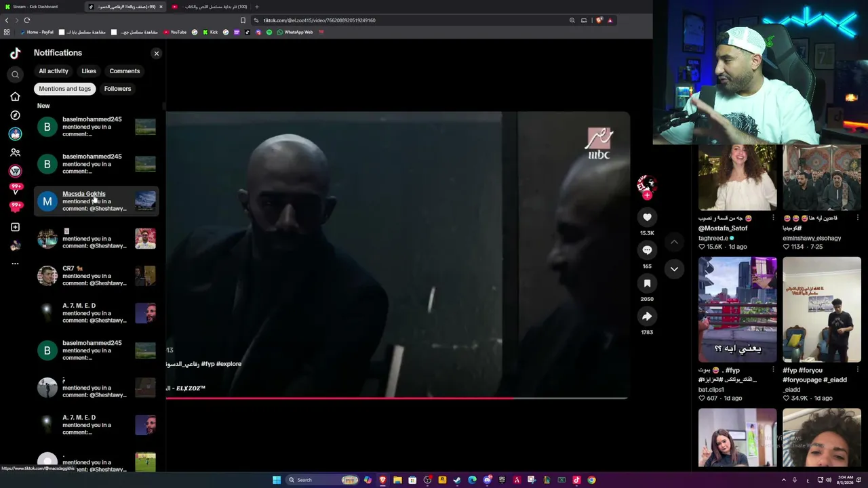Share the video with the arrow icon
The width and height of the screenshot is (868, 488).
pos(647,317)
